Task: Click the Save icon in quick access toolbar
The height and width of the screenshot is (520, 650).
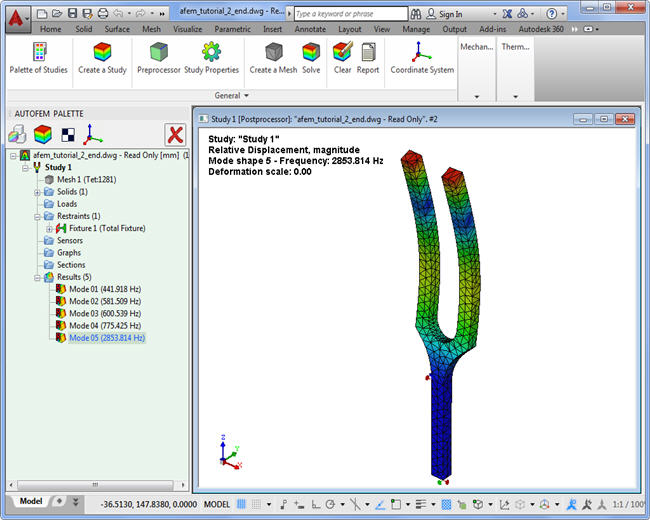Action: coord(73,14)
